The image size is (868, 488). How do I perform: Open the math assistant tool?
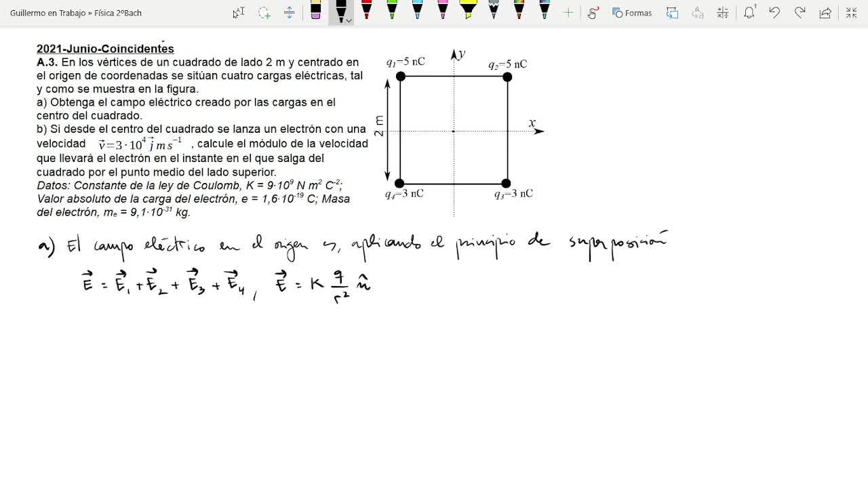723,13
